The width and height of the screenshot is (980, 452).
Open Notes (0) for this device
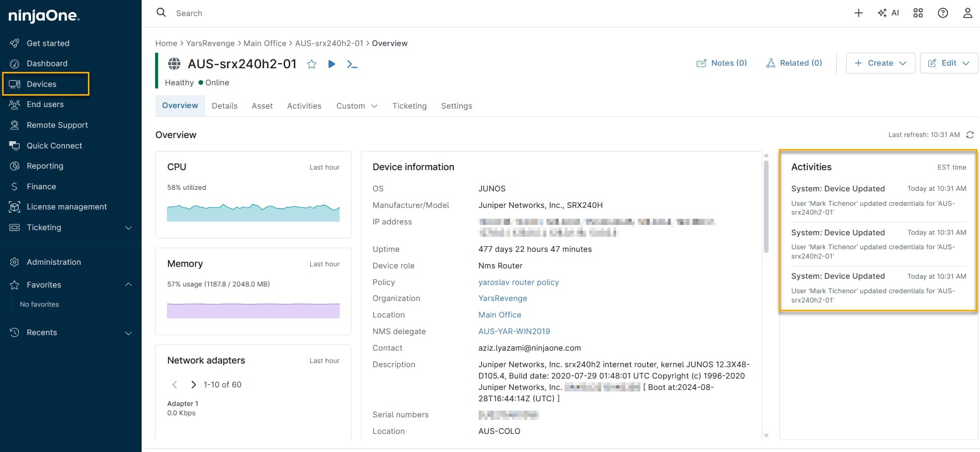[722, 63]
